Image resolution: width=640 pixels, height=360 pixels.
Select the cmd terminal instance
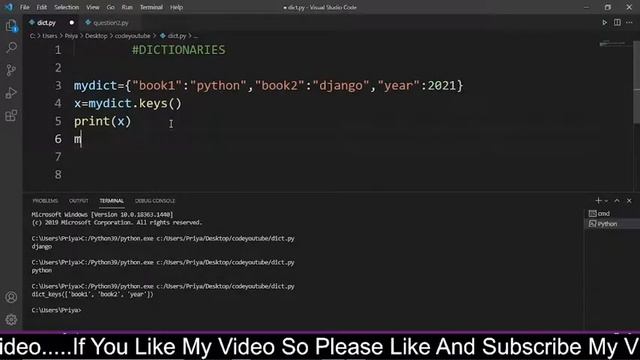tap(612, 213)
